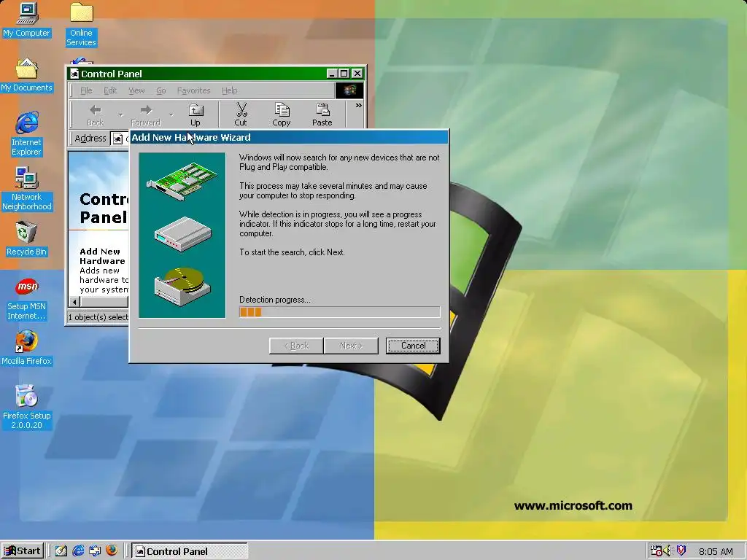Click the 8:05 AM taskbar clock
The height and width of the screenshot is (560, 747).
pos(716,551)
